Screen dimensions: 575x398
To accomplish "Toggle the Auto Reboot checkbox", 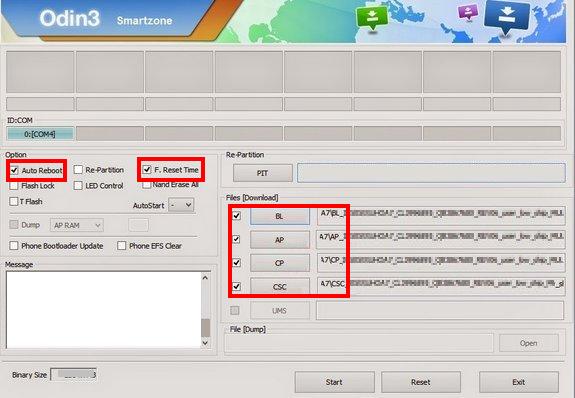I will pyautogui.click(x=14, y=170).
